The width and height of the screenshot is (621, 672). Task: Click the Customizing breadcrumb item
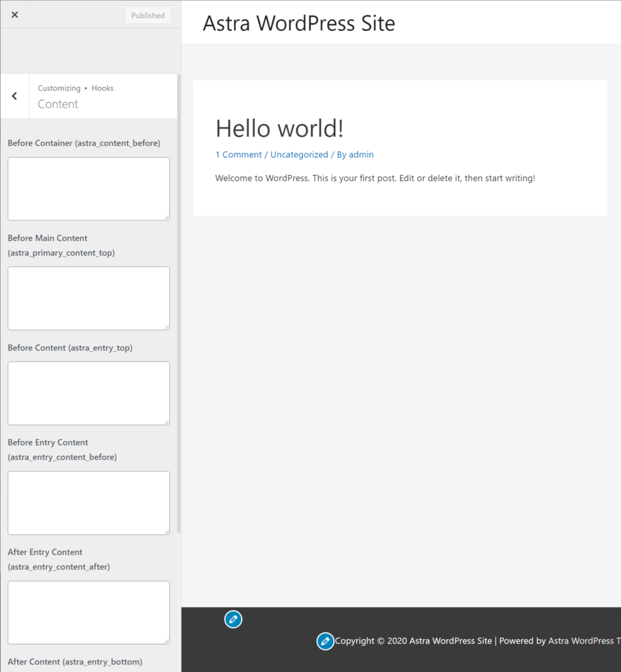click(59, 88)
